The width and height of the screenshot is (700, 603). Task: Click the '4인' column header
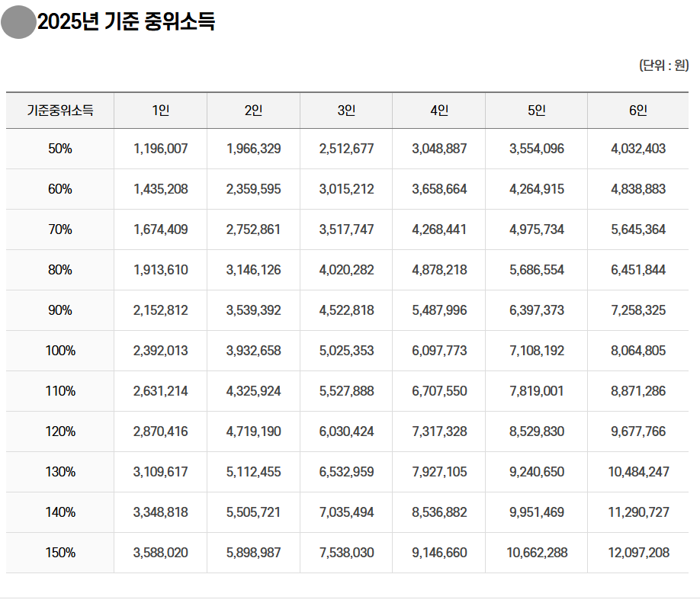pyautogui.click(x=439, y=111)
